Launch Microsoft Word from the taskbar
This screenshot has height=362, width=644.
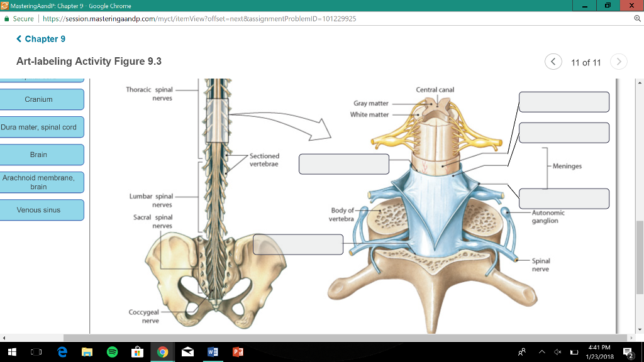tap(213, 352)
